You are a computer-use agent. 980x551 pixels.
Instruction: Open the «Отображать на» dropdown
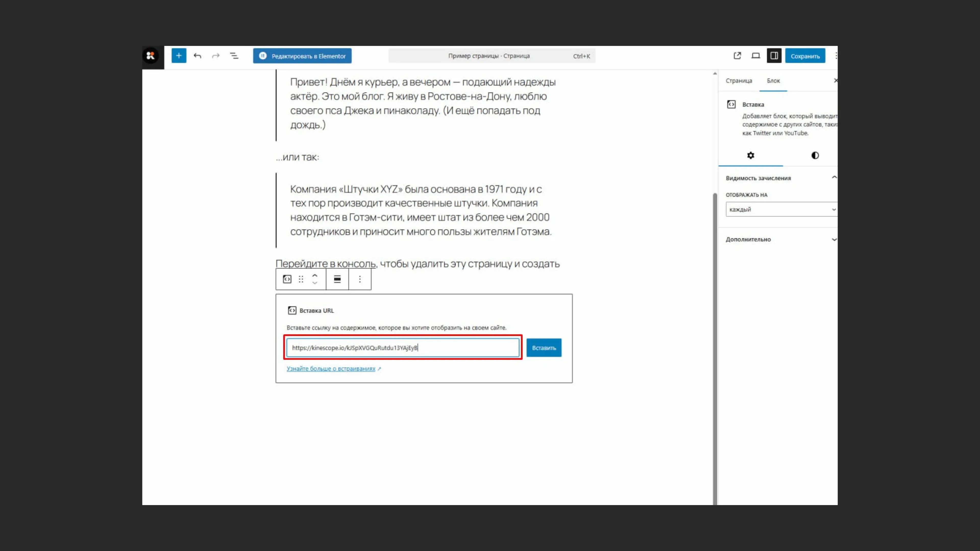pyautogui.click(x=781, y=209)
